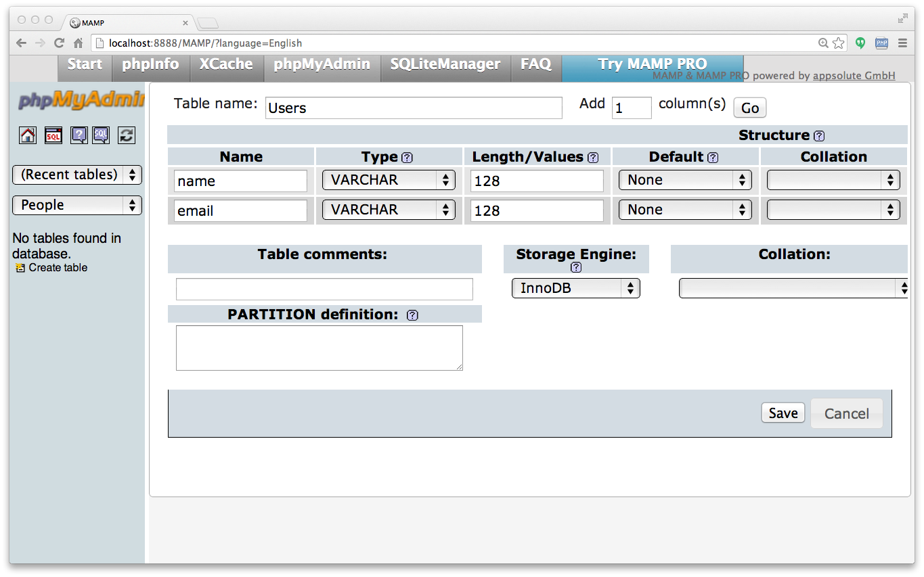Open Collation dropdown for email column

pyautogui.click(x=833, y=210)
